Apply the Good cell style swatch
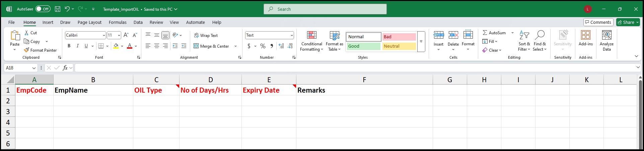The width and height of the screenshot is (644, 151). (x=363, y=46)
